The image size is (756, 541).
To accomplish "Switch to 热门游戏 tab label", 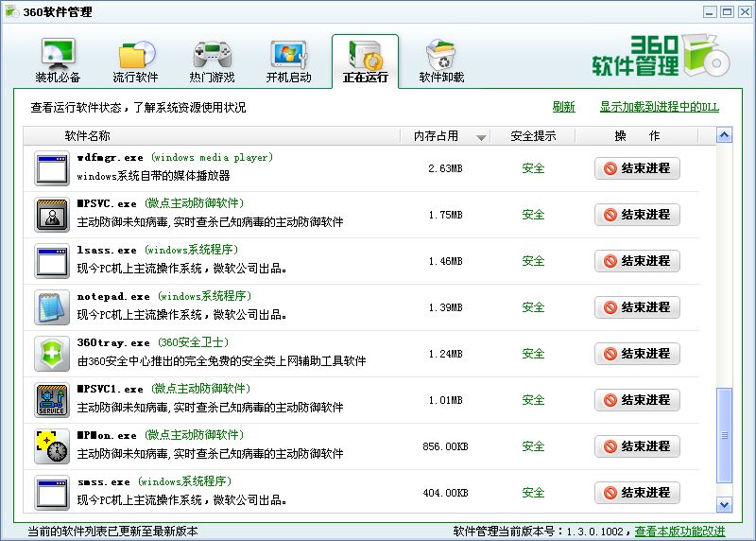I will pyautogui.click(x=212, y=78).
